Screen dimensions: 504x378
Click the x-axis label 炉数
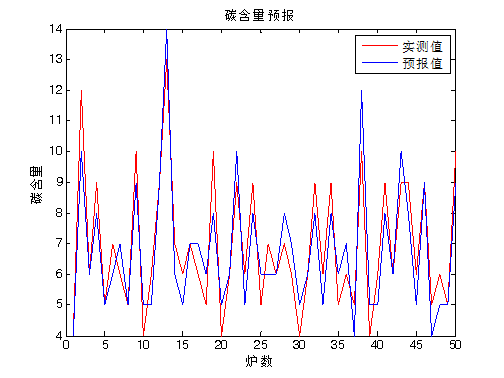[x=259, y=361]
